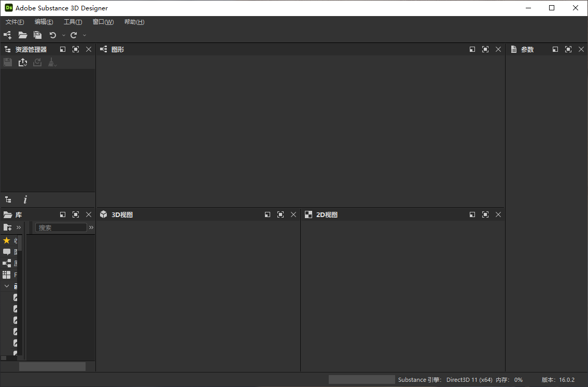The width and height of the screenshot is (588, 387).
Task: Float the 库 library panel
Action: point(63,214)
